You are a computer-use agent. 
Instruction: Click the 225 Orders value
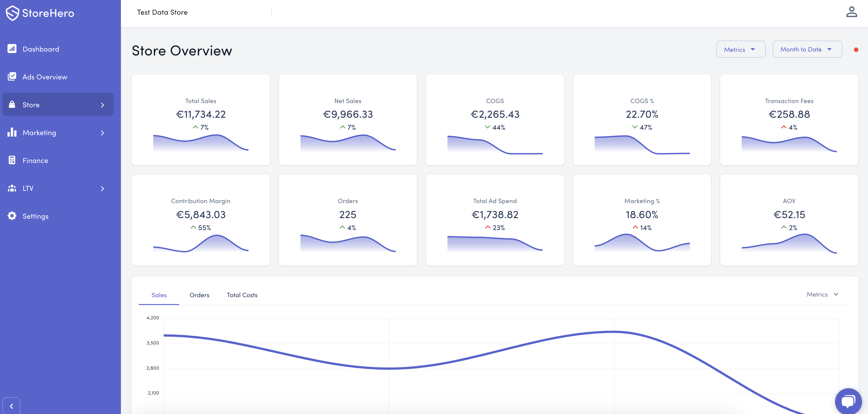[348, 214]
